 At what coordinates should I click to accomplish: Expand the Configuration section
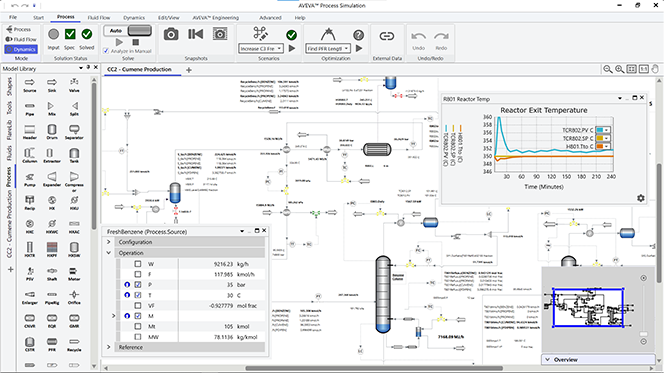[x=109, y=242]
